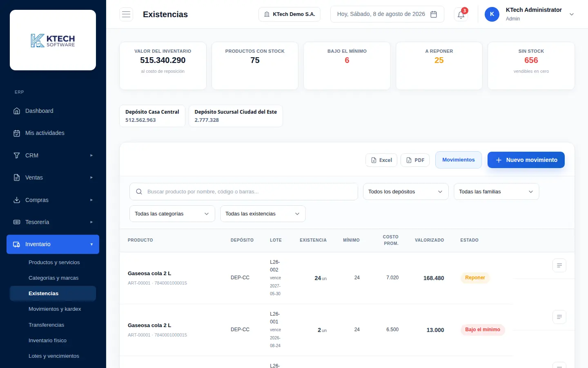
Task: Open the Todas las categorías dropdown
Action: click(172, 213)
